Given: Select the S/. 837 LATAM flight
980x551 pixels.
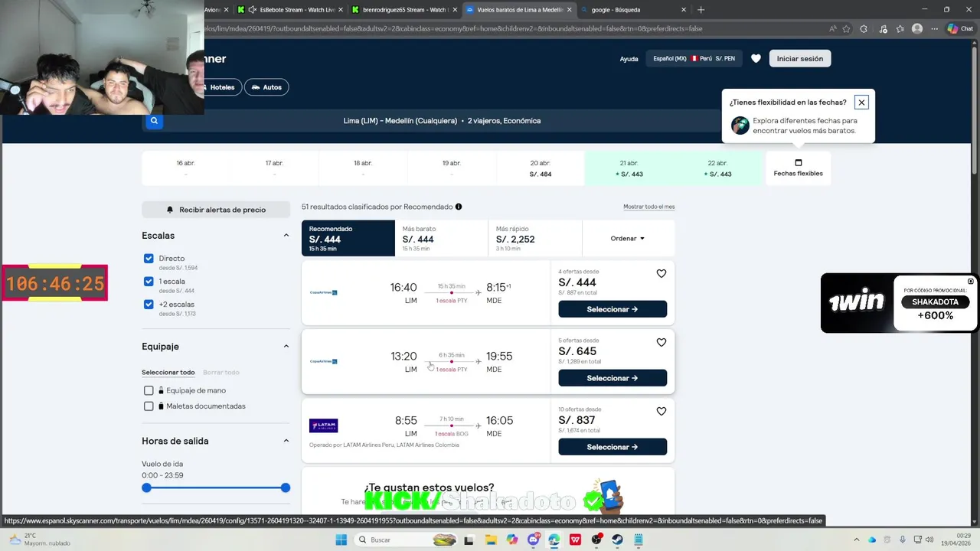Looking at the screenshot, I should [x=612, y=447].
